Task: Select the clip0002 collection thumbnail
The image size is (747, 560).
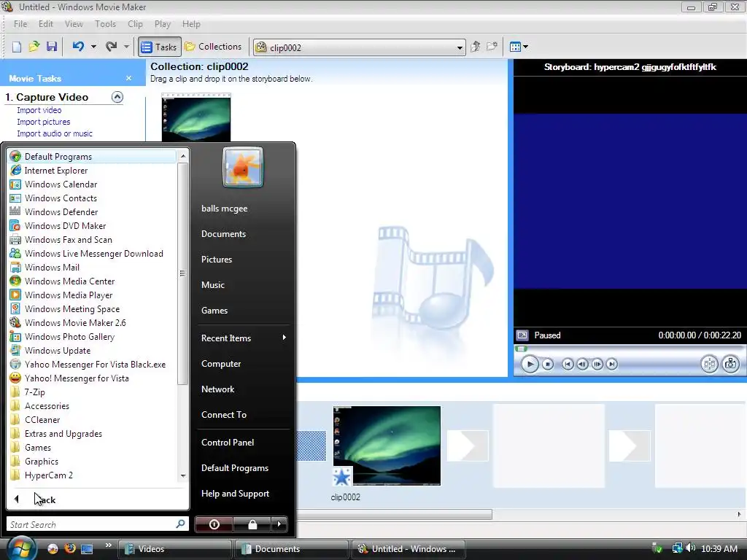Action: click(196, 117)
